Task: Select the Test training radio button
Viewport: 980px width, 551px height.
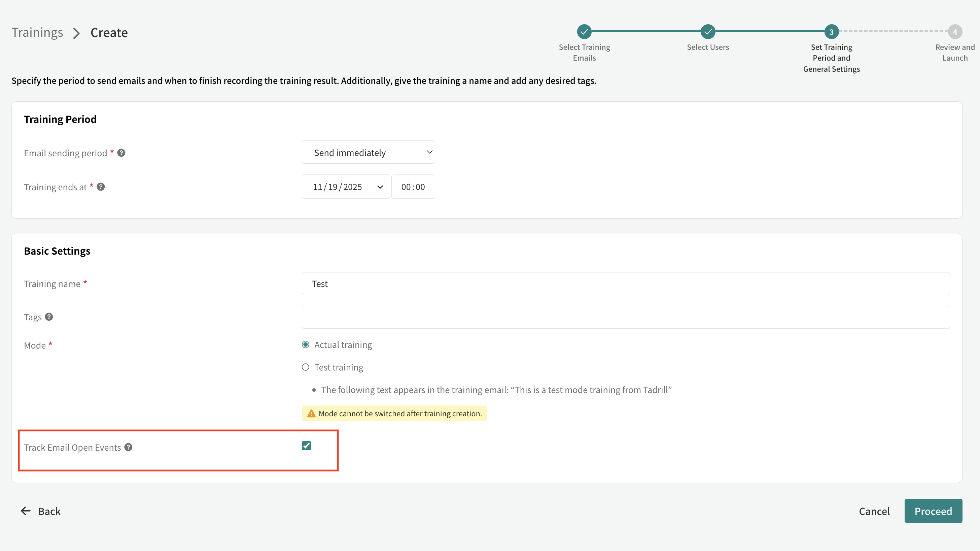Action: tap(306, 367)
